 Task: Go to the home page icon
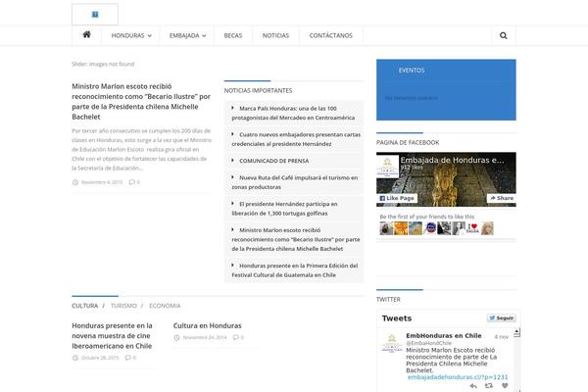click(x=86, y=35)
